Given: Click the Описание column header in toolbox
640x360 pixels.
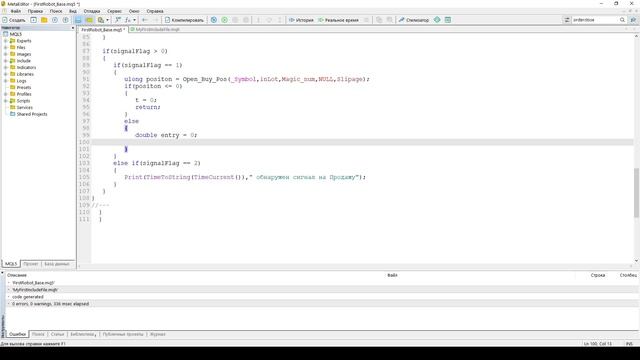Looking at the screenshot, I should [x=17, y=275].
